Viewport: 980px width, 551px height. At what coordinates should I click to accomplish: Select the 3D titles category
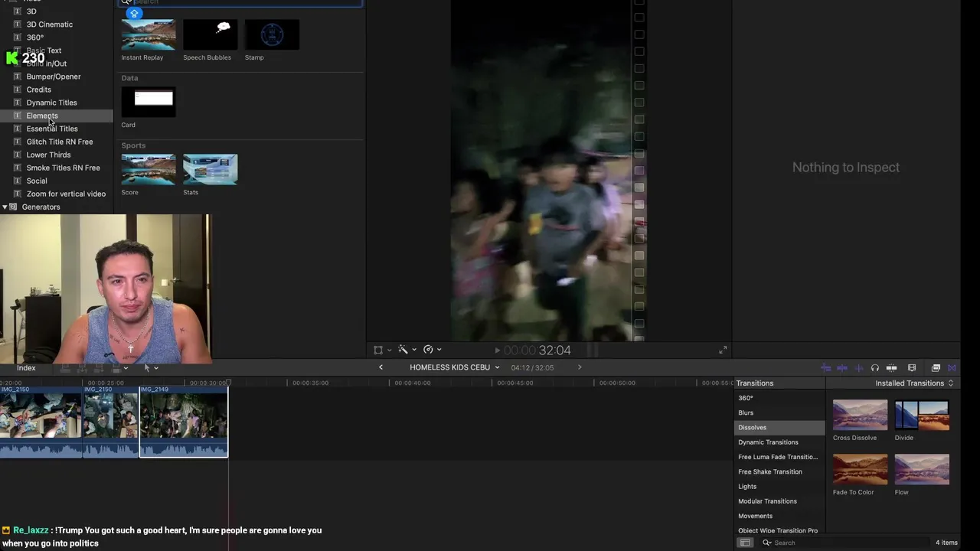[31, 11]
